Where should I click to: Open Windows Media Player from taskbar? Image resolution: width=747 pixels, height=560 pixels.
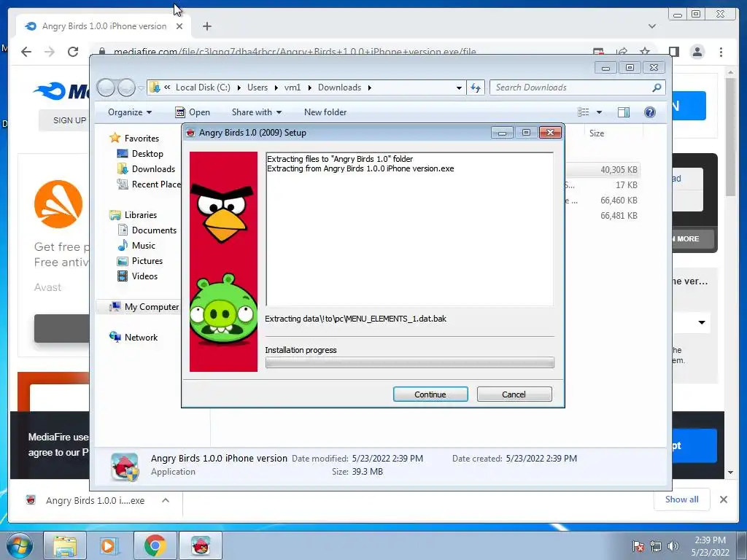[x=109, y=545]
